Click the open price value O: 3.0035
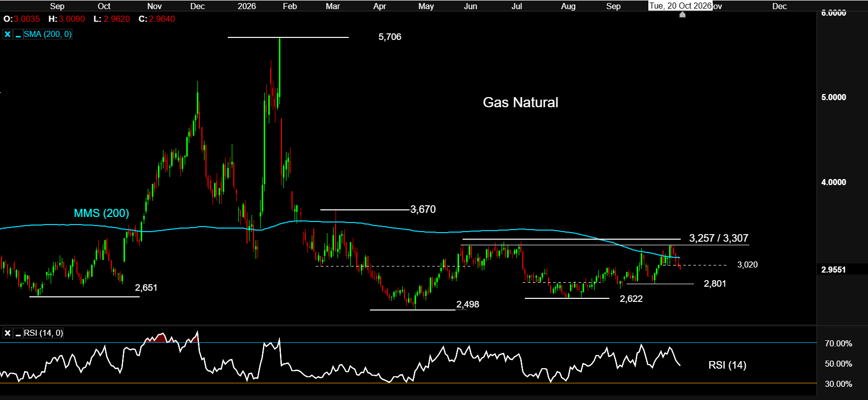The height and width of the screenshot is (400, 868). point(22,19)
